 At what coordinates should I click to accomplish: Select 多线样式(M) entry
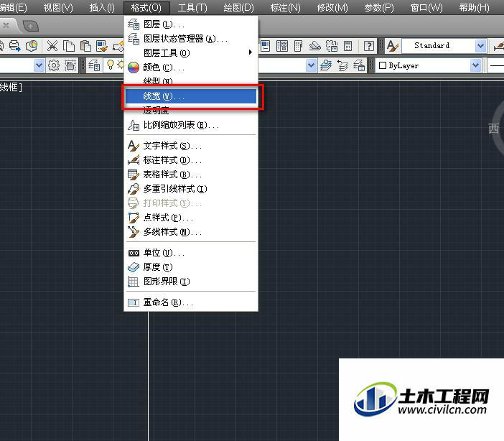191,231
